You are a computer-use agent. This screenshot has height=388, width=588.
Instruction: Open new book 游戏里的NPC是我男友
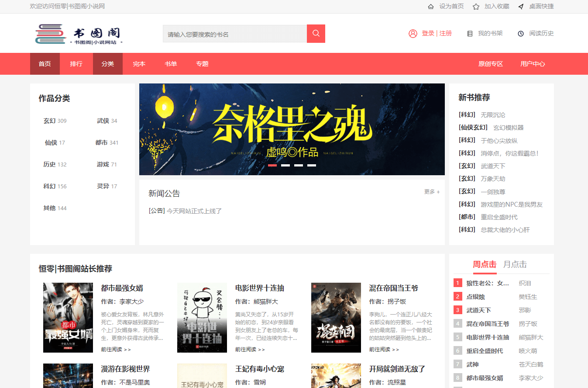512,204
